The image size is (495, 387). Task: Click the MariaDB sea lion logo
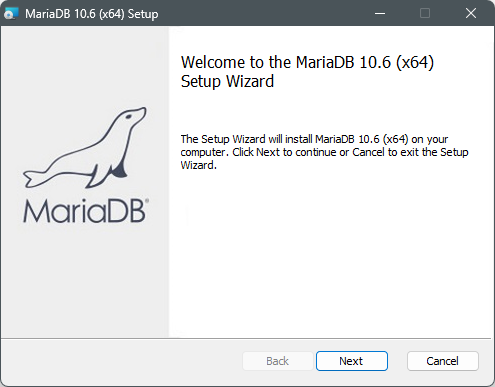tap(85, 148)
